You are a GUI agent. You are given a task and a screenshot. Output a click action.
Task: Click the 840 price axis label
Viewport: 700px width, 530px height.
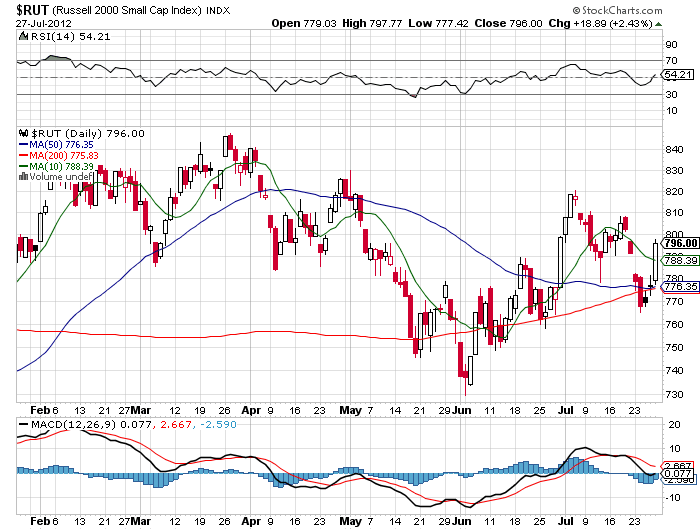pos(675,150)
